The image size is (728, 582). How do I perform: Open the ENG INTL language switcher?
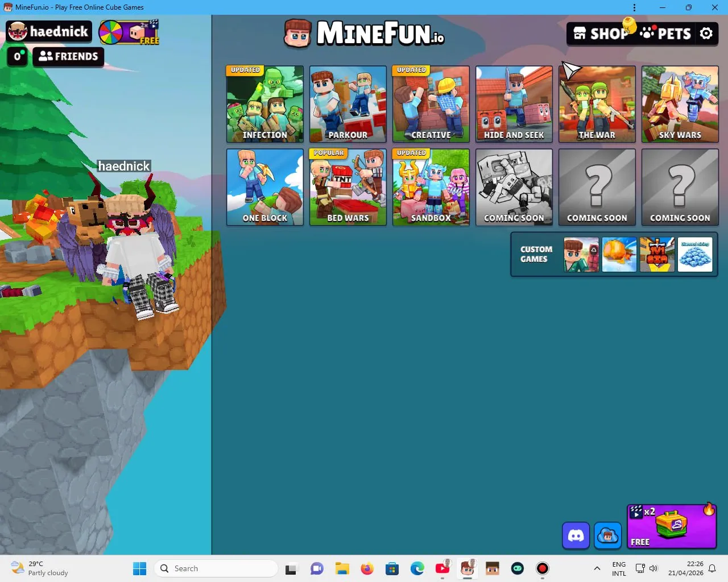click(x=619, y=568)
